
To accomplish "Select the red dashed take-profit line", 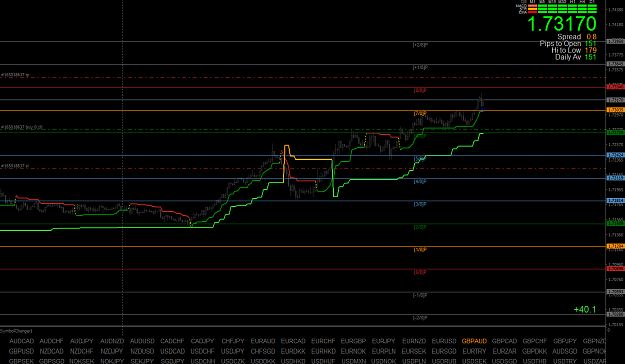I will (x=303, y=77).
